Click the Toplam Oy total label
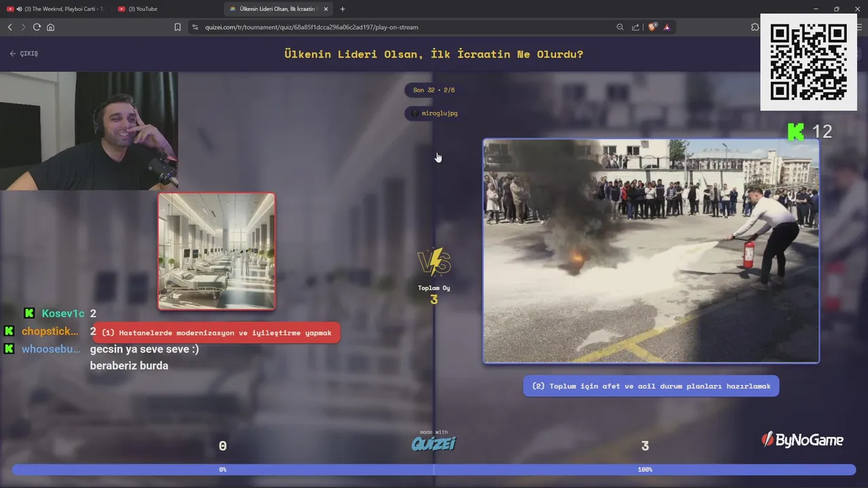The image size is (868, 488). coord(434,288)
